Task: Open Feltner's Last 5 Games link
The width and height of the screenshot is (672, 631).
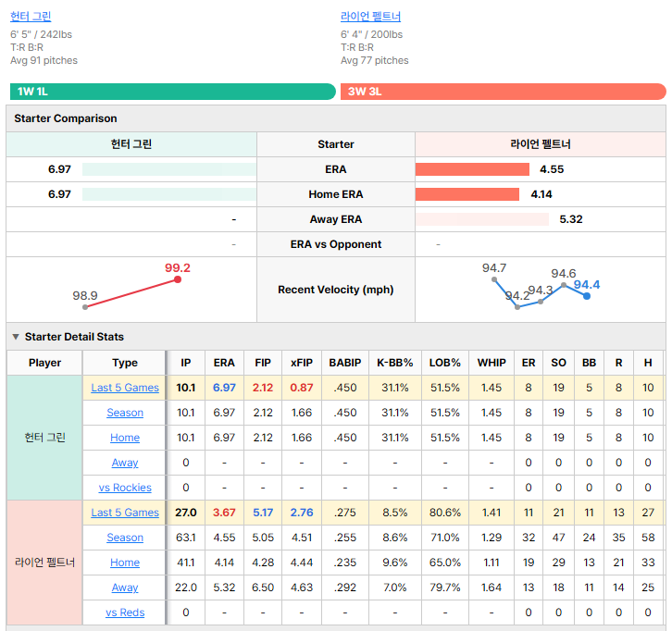Action: (x=125, y=513)
